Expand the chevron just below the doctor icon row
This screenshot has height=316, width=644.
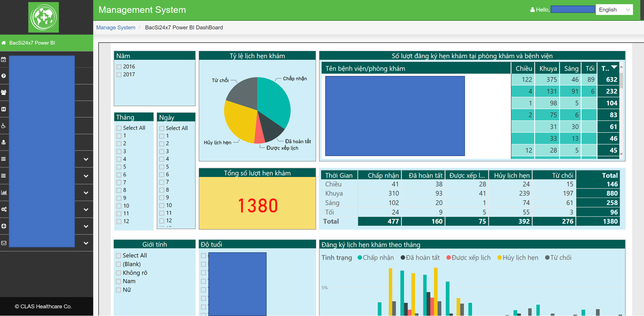click(x=86, y=159)
